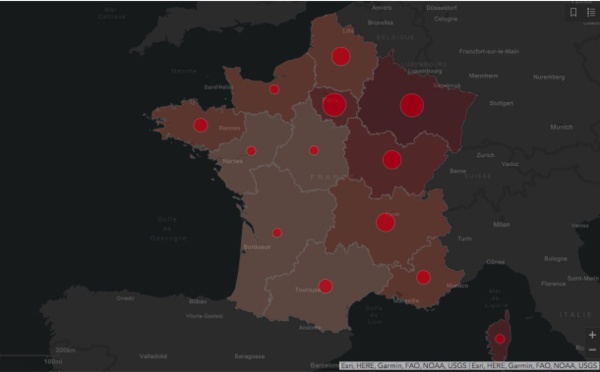Click the Bourgogne-Franche-Comté red circle
This screenshot has height=372, width=600.
392,160
